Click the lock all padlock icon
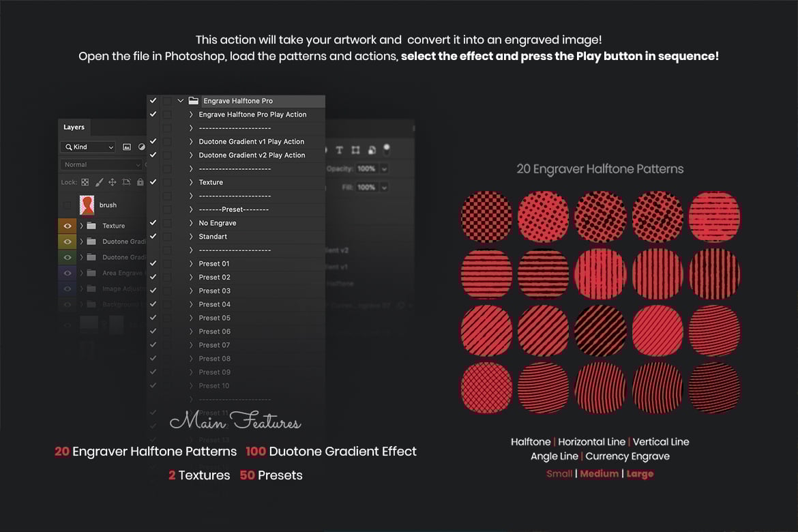This screenshot has width=798, height=532. coord(140,182)
